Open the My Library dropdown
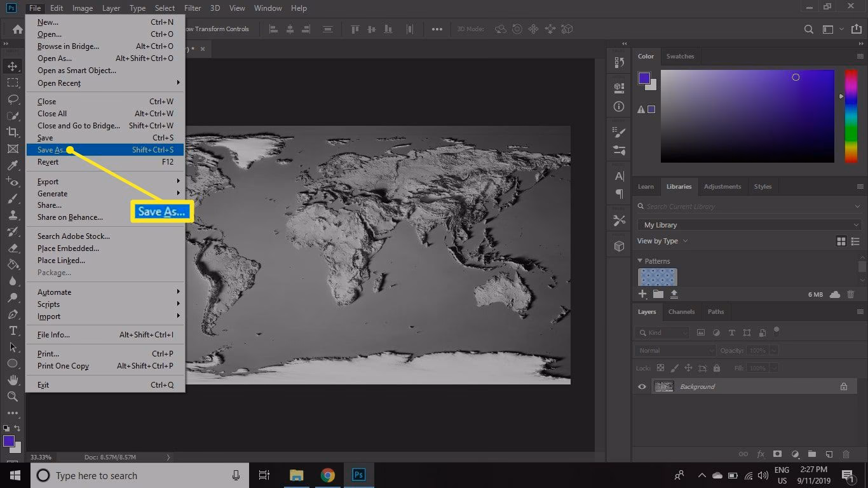This screenshot has height=488, width=868. (749, 224)
